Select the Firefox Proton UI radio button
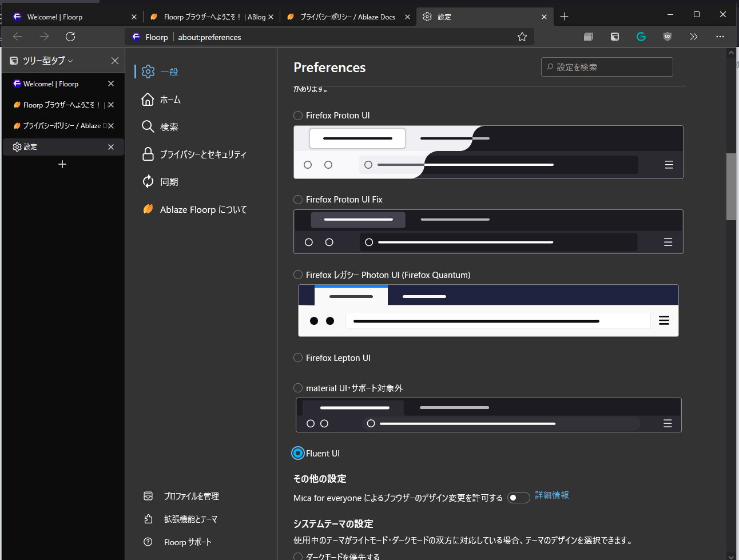This screenshot has height=560, width=739. click(298, 116)
